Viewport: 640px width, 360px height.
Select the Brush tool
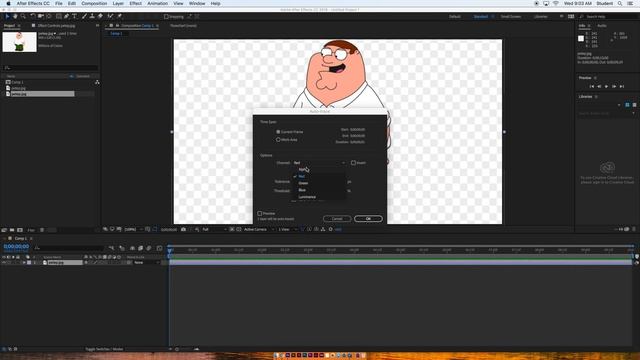point(84,16)
